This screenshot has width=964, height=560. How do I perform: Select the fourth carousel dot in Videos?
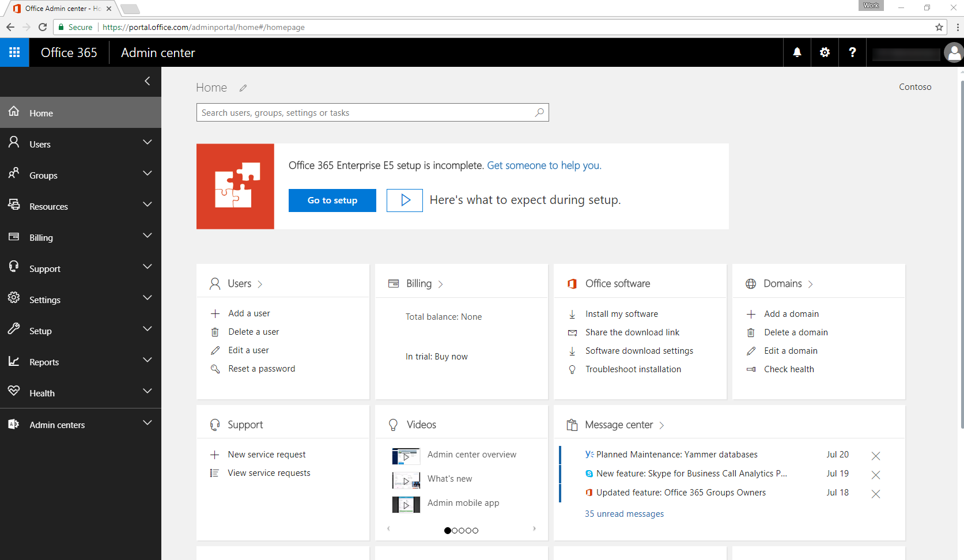(468, 531)
